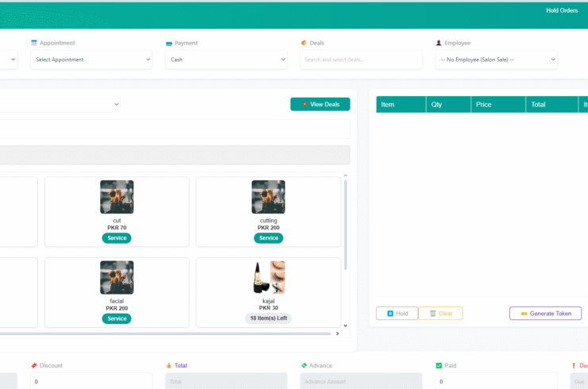Image resolution: width=588 pixels, height=389 pixels.
Task: Click the horizontal scrollbar right arrow
Action: [338, 333]
